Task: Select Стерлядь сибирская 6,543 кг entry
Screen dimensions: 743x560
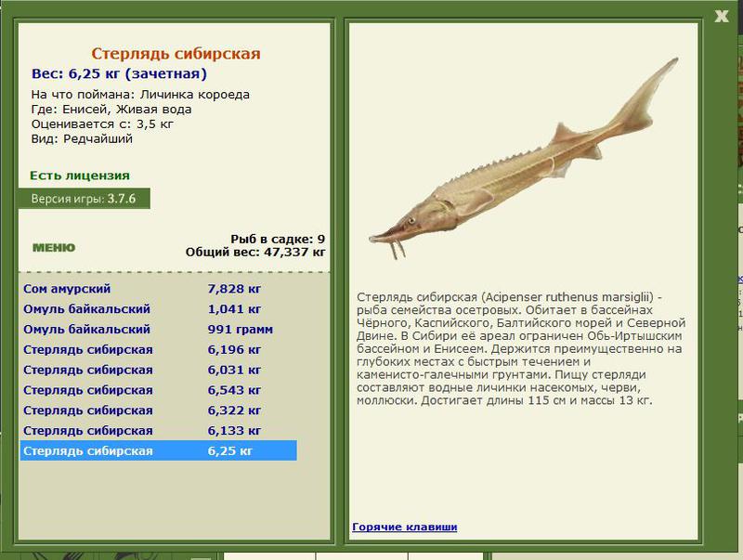Action: [158, 390]
